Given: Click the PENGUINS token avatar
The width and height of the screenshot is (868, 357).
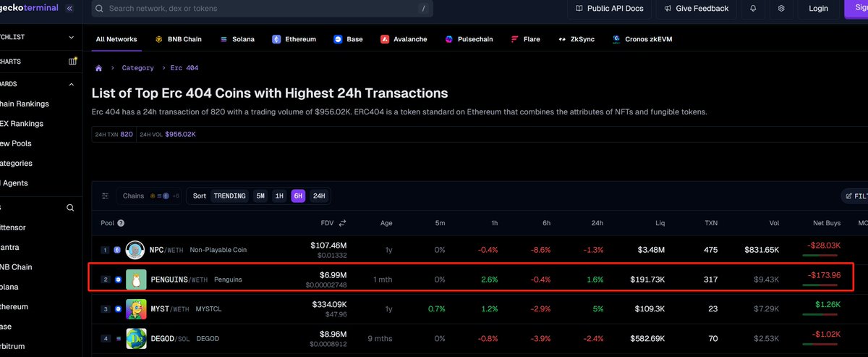Looking at the screenshot, I should pos(136,279).
